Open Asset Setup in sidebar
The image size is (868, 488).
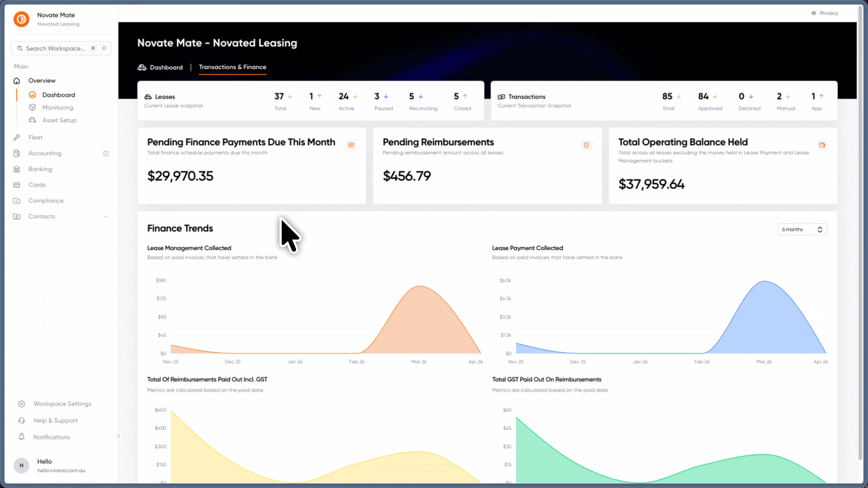(x=59, y=120)
